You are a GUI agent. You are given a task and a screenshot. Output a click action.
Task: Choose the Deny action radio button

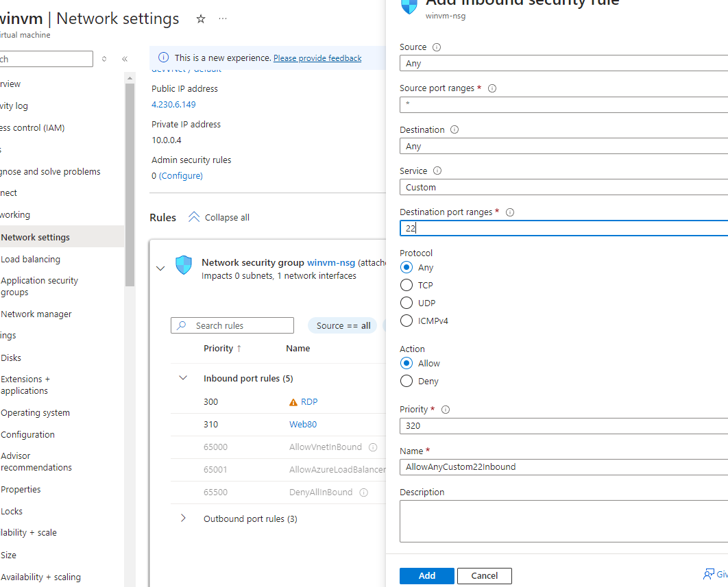[x=407, y=381]
